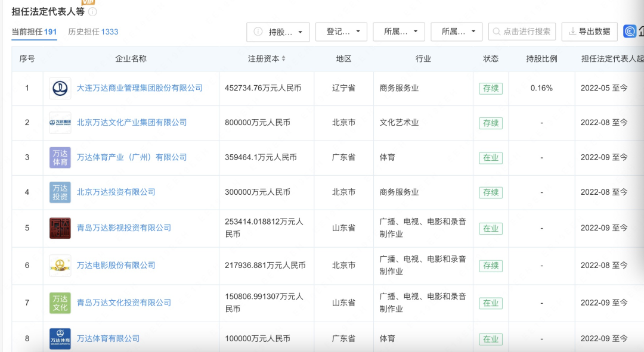
Task: Click the 点击进行搜索 search input box
Action: tap(522, 32)
